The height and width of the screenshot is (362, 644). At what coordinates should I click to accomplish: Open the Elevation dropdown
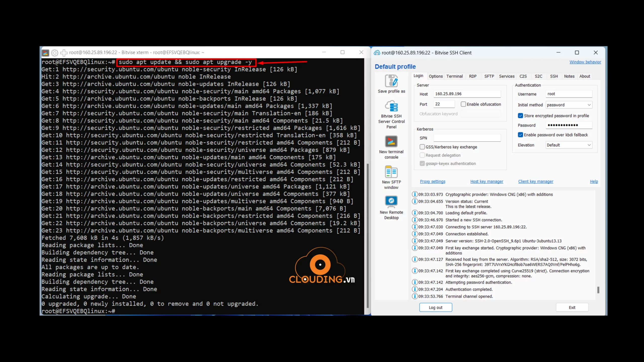[569, 145]
